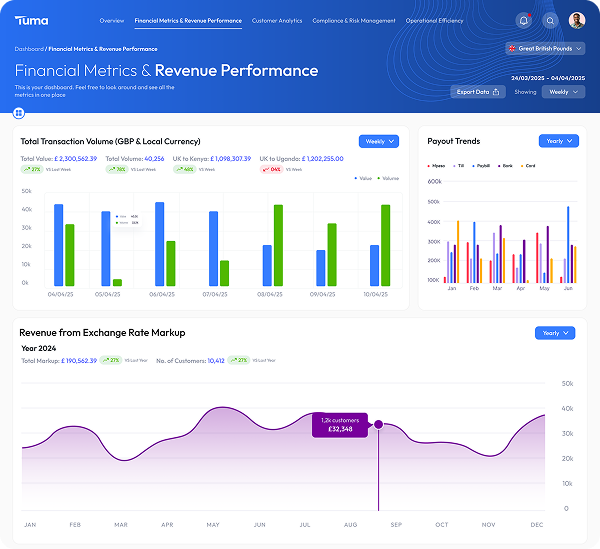Click the search magnifier icon

click(x=551, y=20)
